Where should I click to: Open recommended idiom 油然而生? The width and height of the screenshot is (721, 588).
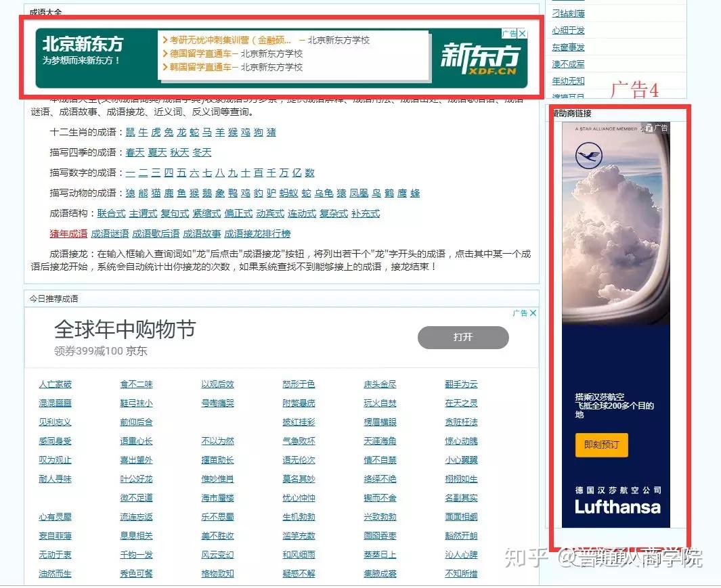[56, 574]
